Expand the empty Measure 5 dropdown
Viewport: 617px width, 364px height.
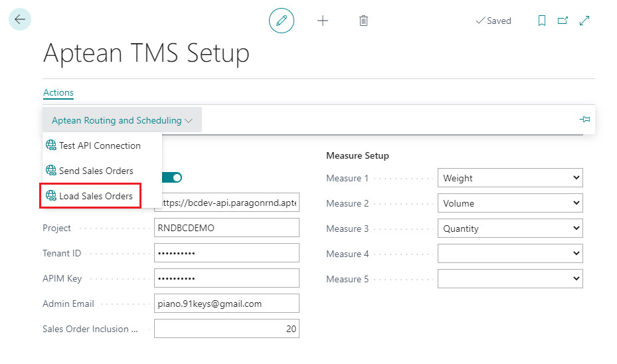point(509,279)
